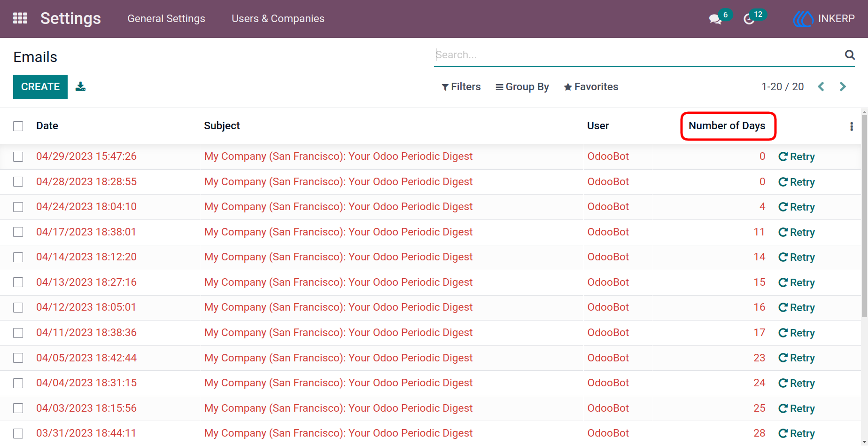This screenshot has height=446, width=868.
Task: Check the row dated 04/24/2023 18:04:10
Action: pos(18,207)
